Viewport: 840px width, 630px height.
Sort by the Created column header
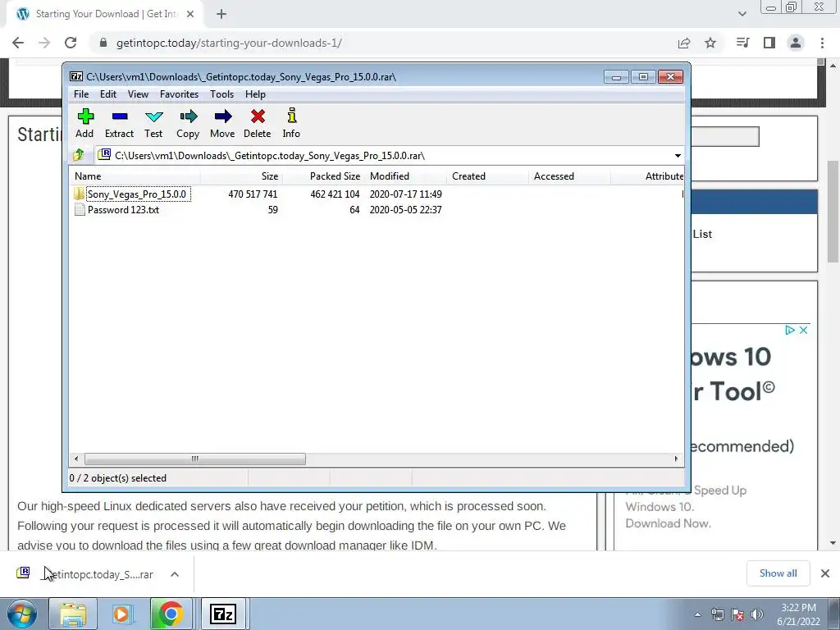tap(487, 176)
